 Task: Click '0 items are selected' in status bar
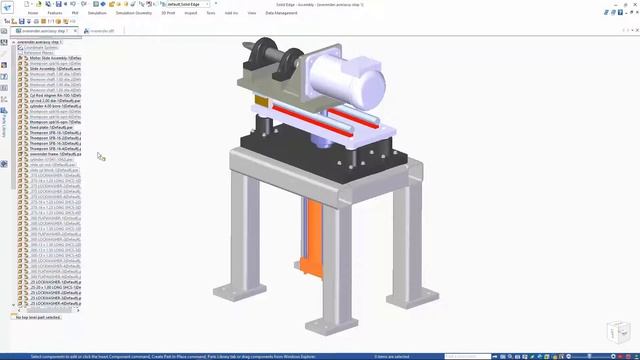click(391, 357)
